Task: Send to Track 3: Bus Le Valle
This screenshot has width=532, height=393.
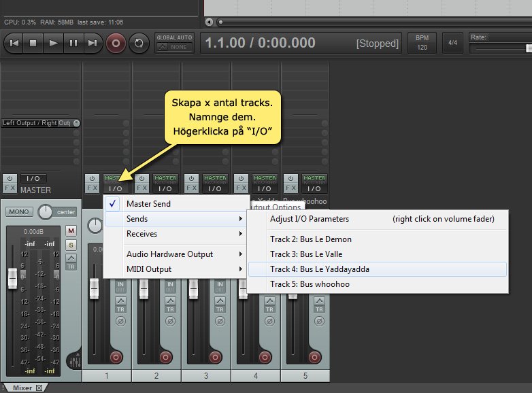Action: [x=378, y=254]
